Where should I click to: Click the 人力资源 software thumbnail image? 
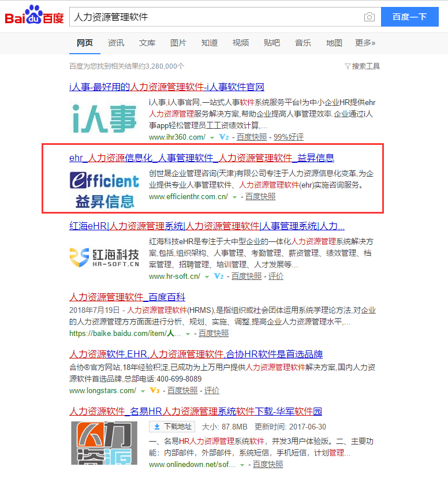tap(104, 443)
